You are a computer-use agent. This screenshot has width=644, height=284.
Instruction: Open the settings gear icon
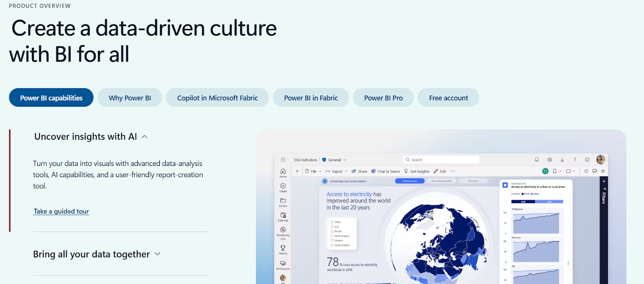point(549,160)
